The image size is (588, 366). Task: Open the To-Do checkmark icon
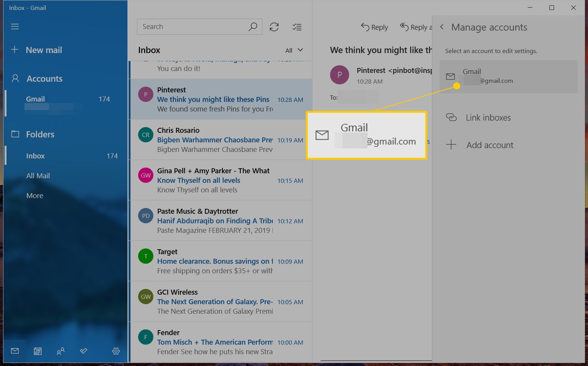tap(84, 351)
